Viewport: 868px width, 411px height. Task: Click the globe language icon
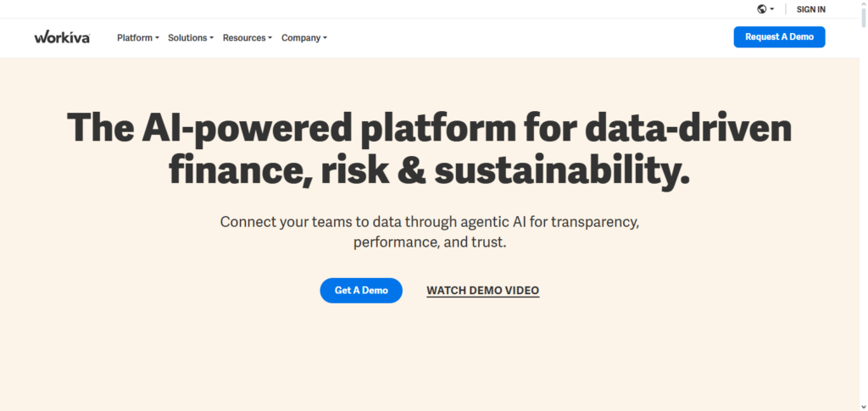762,9
